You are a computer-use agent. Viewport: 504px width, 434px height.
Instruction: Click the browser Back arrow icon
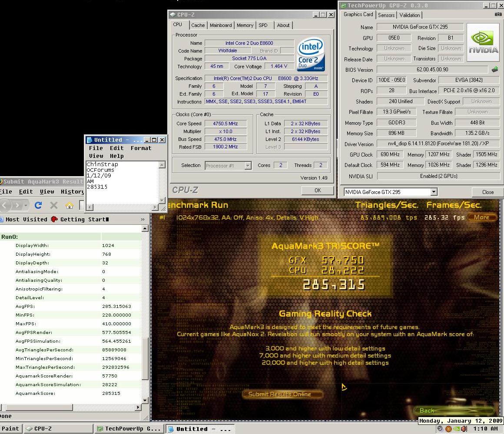click(x=4, y=205)
